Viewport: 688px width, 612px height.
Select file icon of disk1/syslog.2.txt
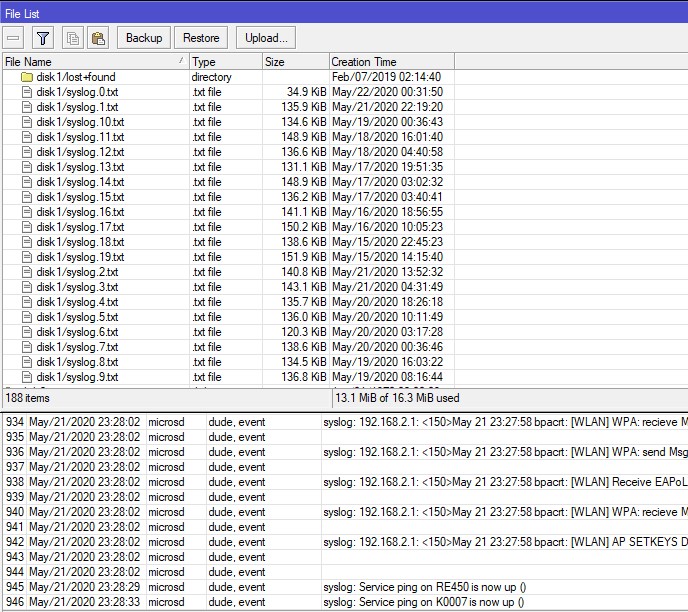(27, 272)
